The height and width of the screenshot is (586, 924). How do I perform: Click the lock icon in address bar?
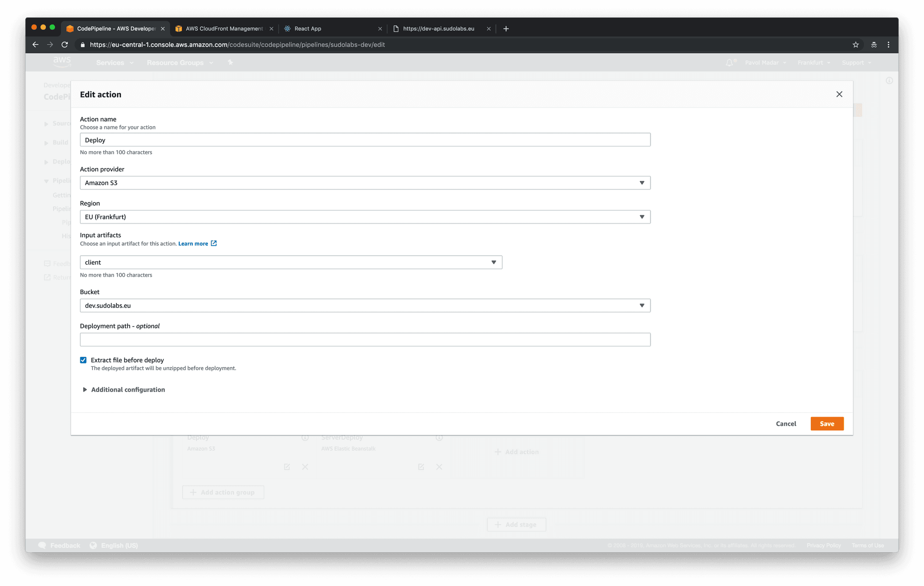[83, 45]
